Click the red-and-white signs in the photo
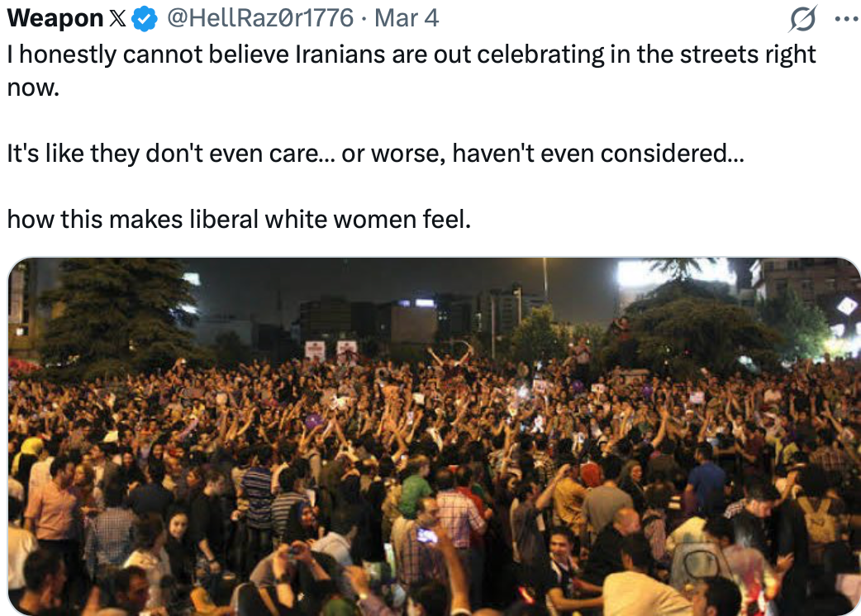 331,350
